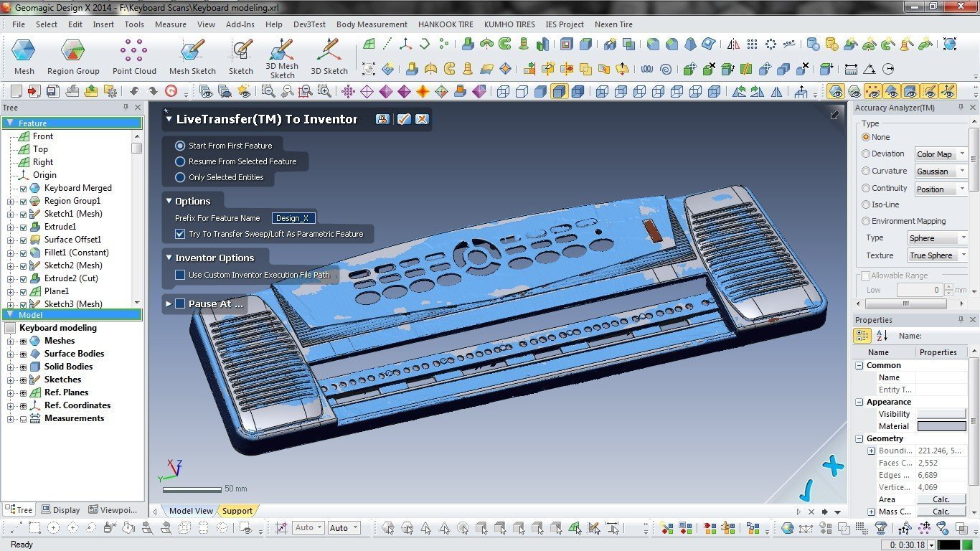The image size is (980, 551).
Task: Activate the Mesh Sketch tool
Action: (x=192, y=57)
